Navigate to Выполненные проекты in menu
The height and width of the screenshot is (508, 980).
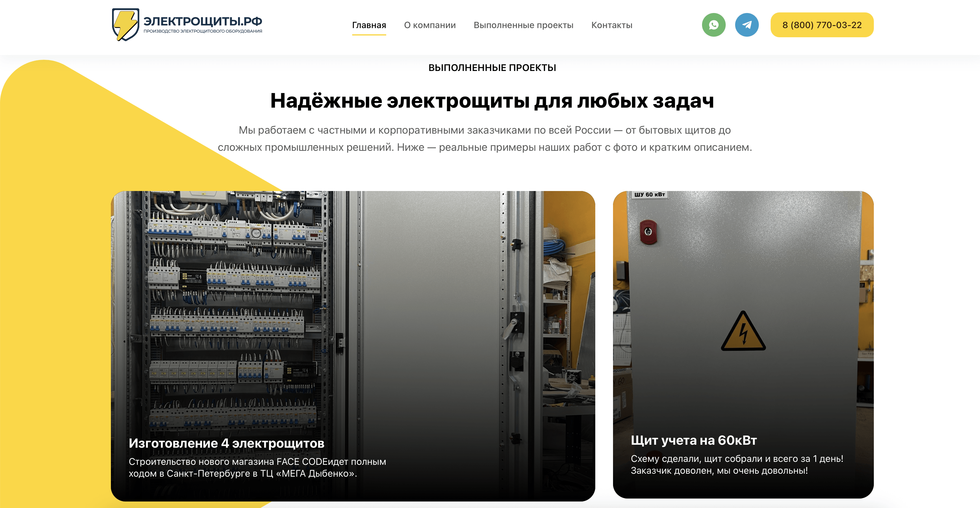[523, 25]
